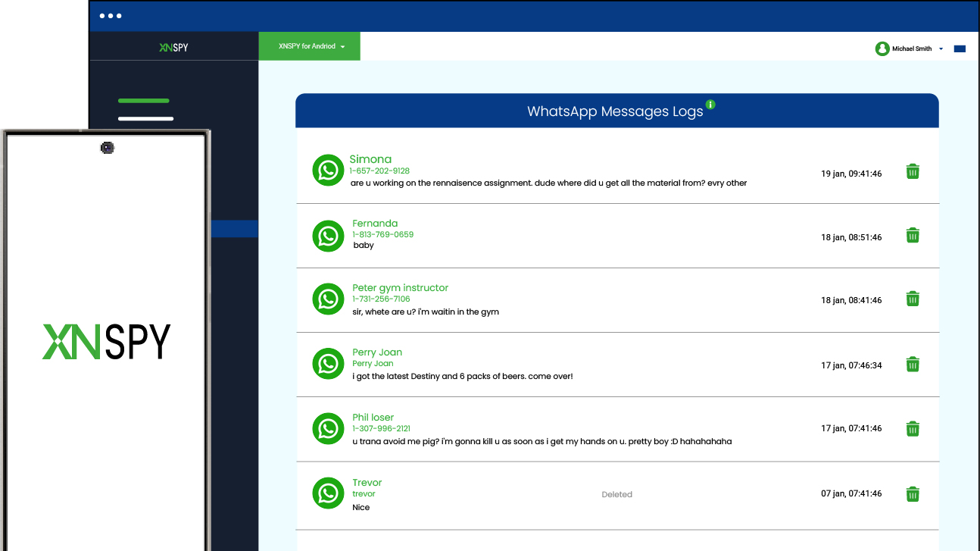
Task: Delete Simona's WhatsApp message log
Action: pyautogui.click(x=913, y=172)
